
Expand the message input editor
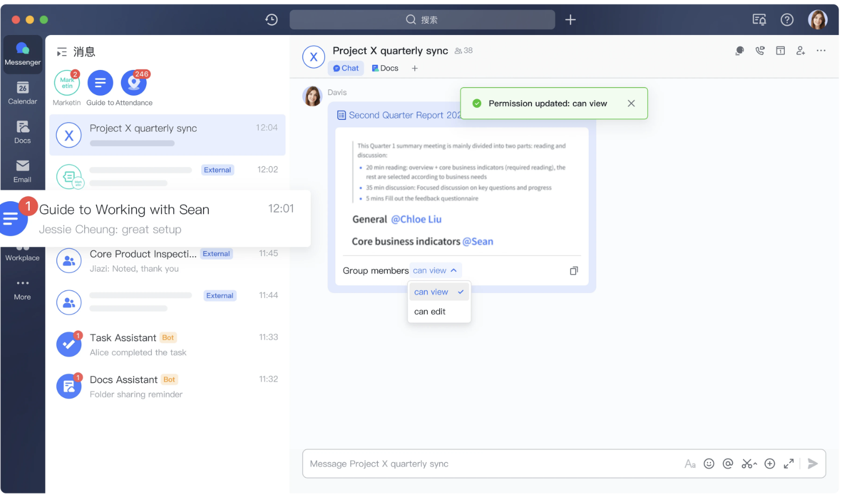(789, 464)
